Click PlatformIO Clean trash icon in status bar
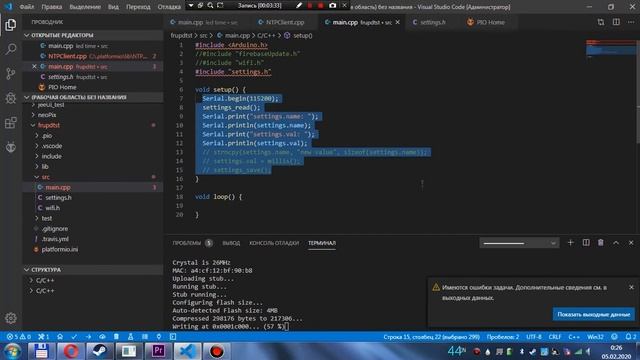Screen dimensions: 640x360 coord(116,337)
